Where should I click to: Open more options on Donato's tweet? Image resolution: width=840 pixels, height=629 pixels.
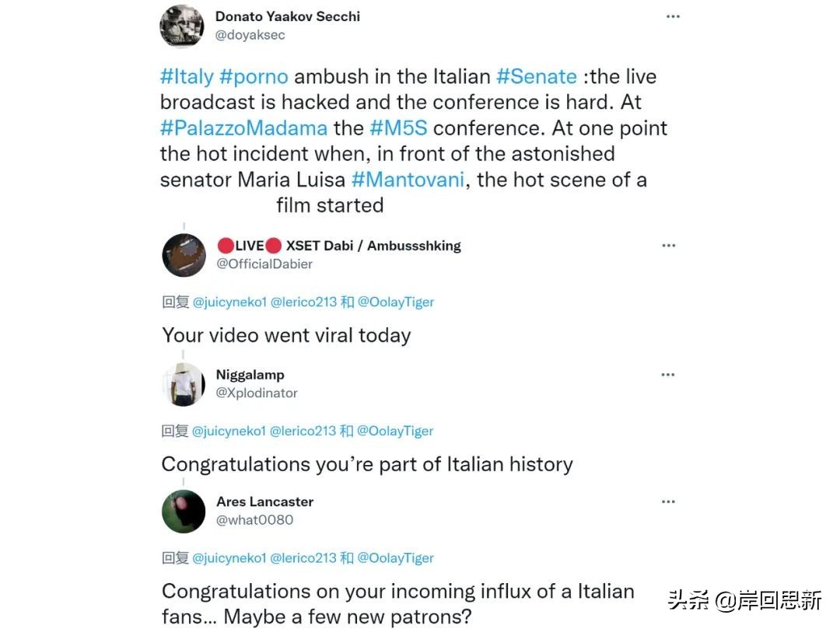pos(673,17)
